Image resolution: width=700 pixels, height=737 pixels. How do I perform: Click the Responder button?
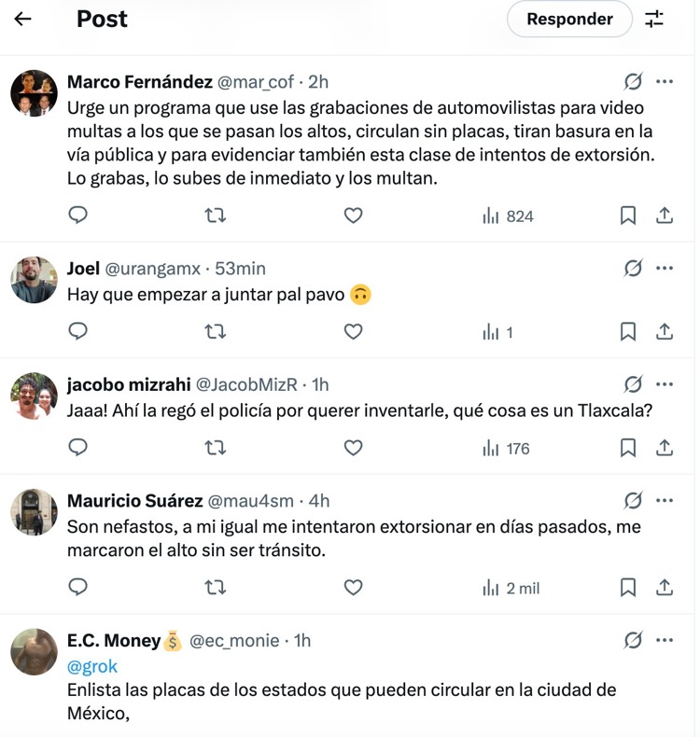[x=569, y=19]
